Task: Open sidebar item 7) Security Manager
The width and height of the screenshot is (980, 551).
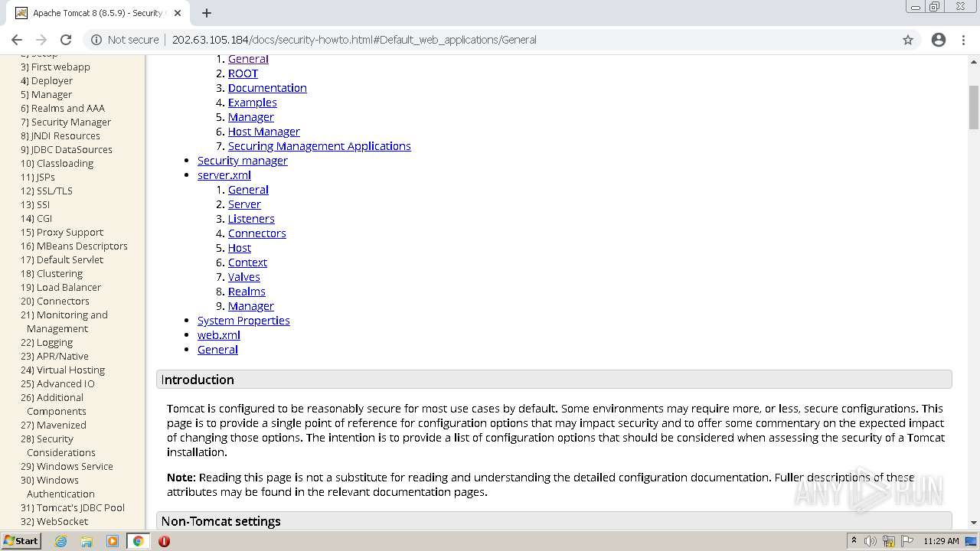Action: point(66,122)
